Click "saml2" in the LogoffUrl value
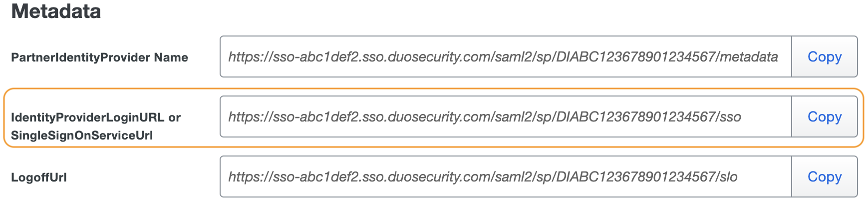This screenshot has width=868, height=203. [x=511, y=177]
